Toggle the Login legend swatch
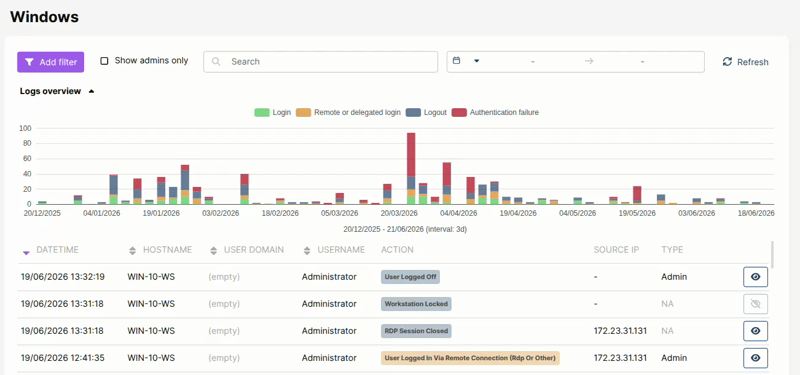Image resolution: width=800 pixels, height=375 pixels. coord(262,112)
